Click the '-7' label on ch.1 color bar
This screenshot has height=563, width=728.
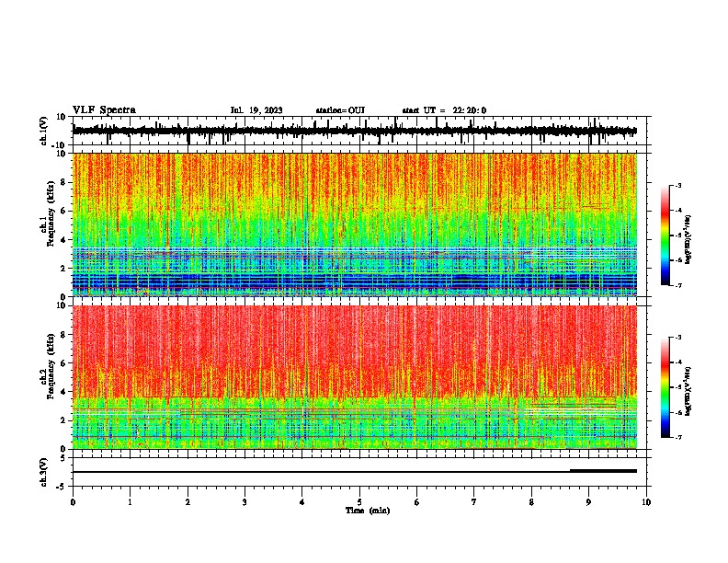click(677, 285)
